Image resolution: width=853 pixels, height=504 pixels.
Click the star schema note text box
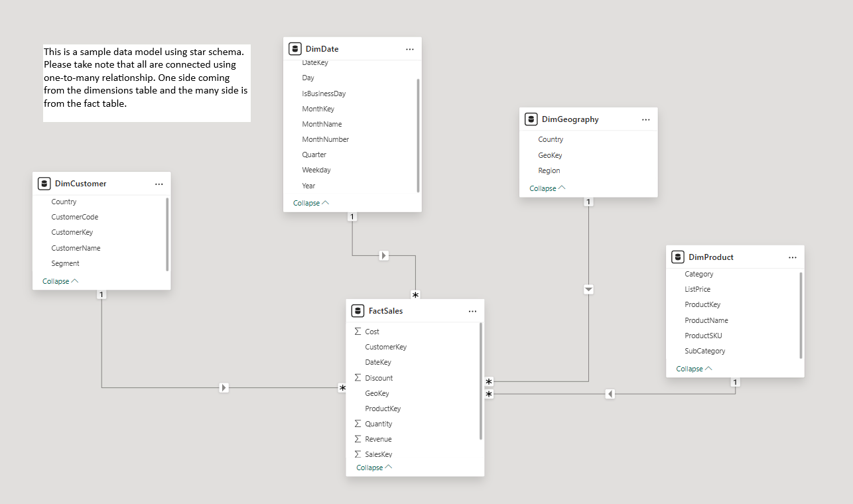(x=147, y=83)
